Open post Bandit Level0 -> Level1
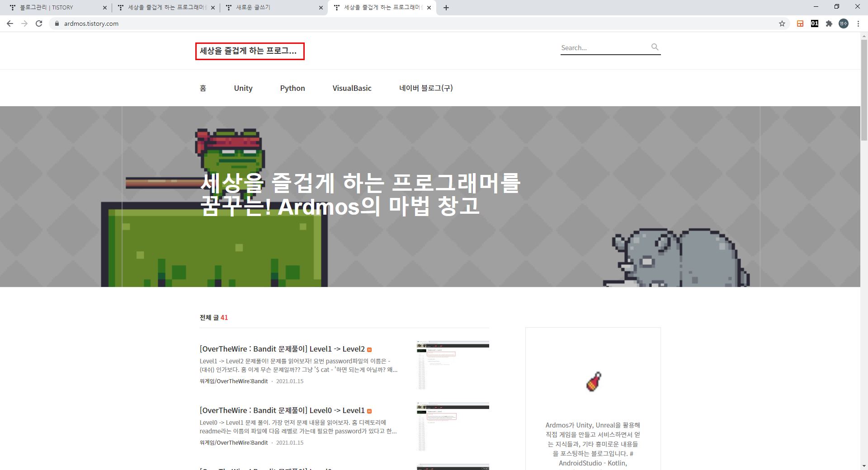Screen dimensions: 868x470 click(282, 410)
